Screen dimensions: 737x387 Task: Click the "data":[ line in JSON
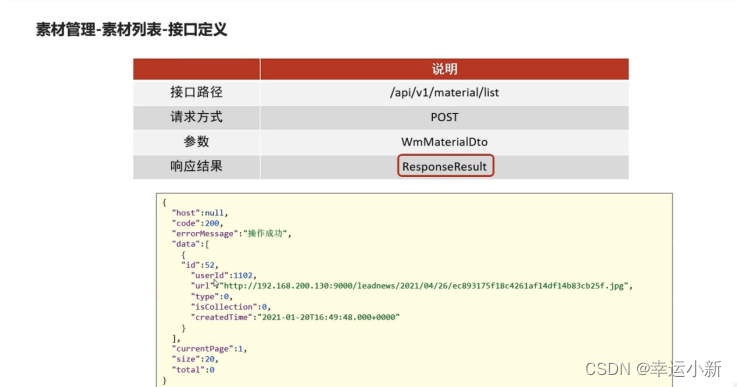pos(190,244)
